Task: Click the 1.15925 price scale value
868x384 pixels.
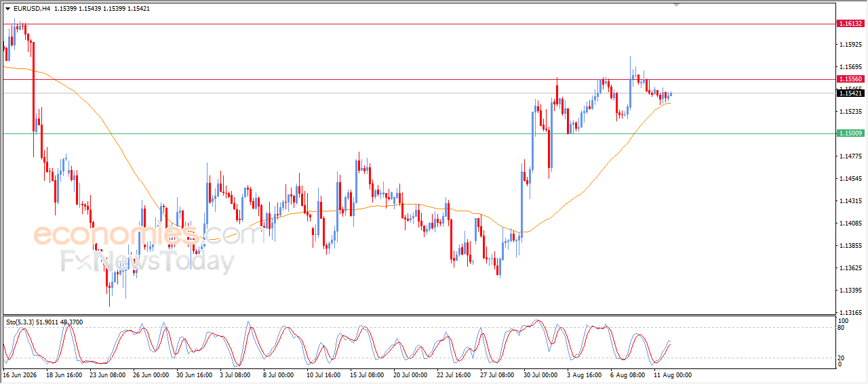Action: (x=850, y=45)
